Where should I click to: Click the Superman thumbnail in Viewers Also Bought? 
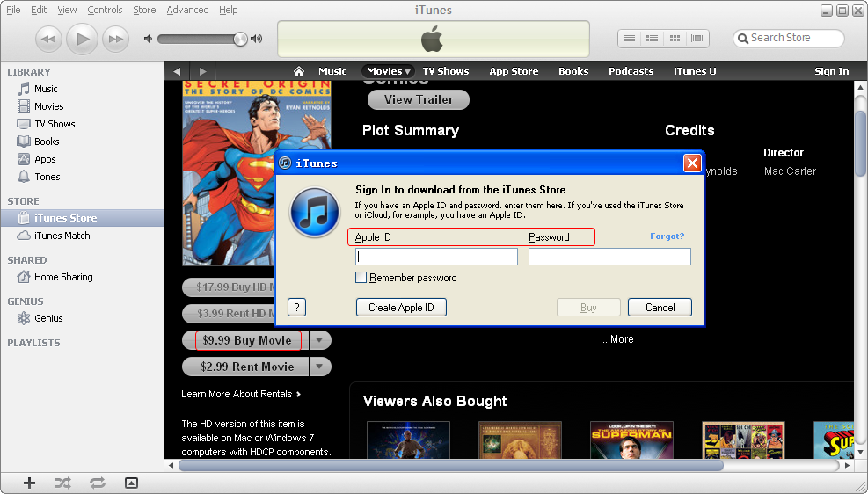631,440
